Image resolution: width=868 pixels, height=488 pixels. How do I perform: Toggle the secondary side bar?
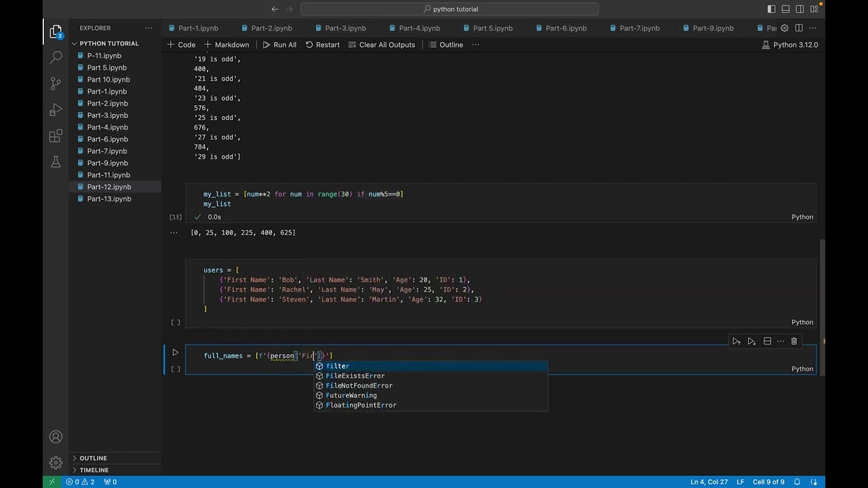(800, 9)
